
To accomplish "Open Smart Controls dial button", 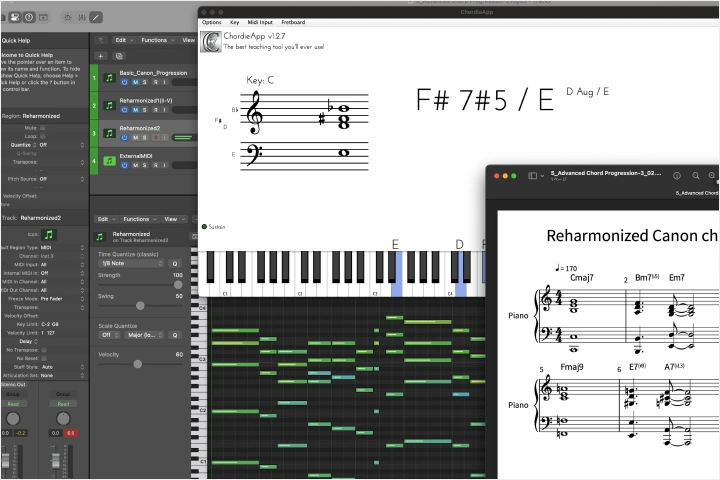I will (x=68, y=17).
